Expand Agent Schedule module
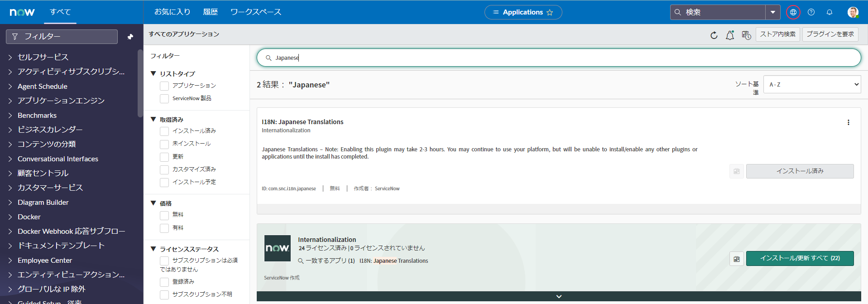 pyautogui.click(x=10, y=87)
